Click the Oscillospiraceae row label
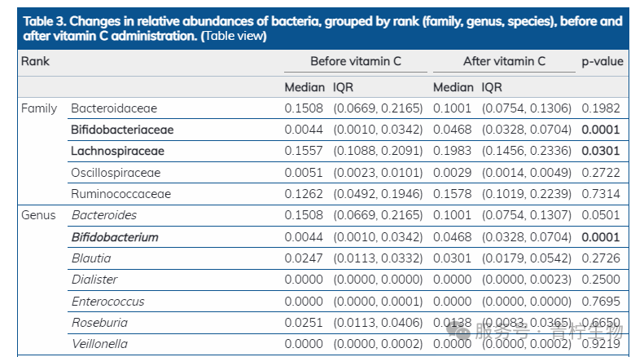Viewport: 644px width, 357px height. (116, 172)
